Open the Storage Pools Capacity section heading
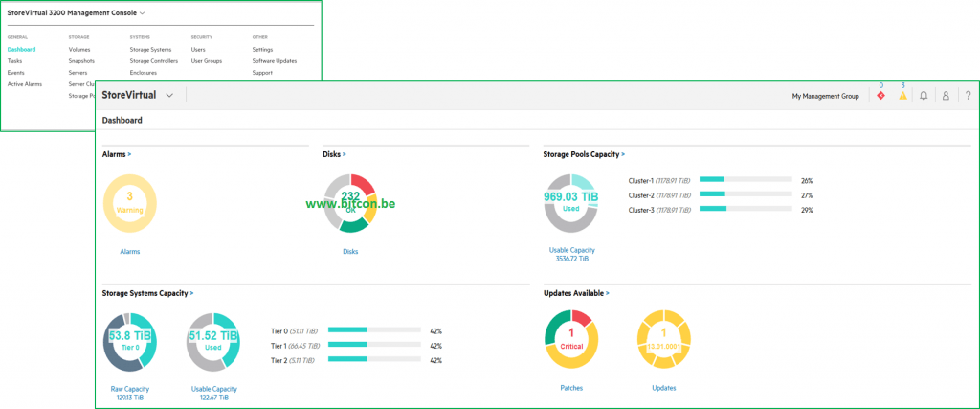Screen dimensions: 980x409 pyautogui.click(x=585, y=154)
